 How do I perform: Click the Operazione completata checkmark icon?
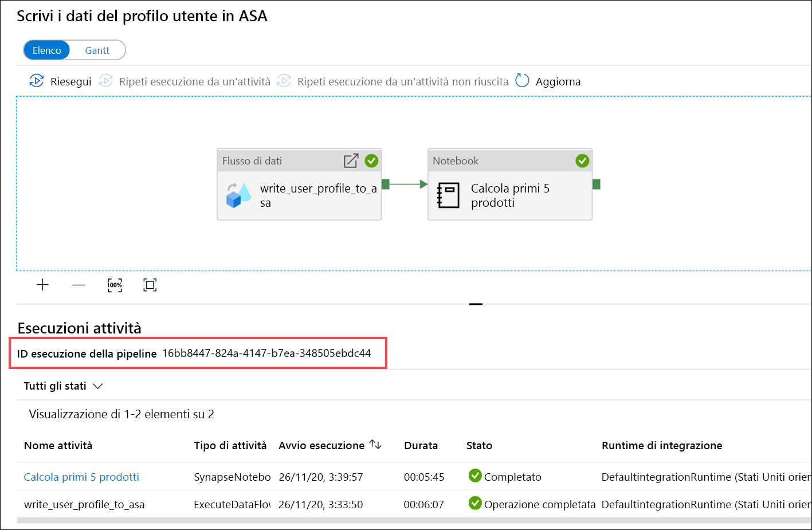pyautogui.click(x=475, y=503)
